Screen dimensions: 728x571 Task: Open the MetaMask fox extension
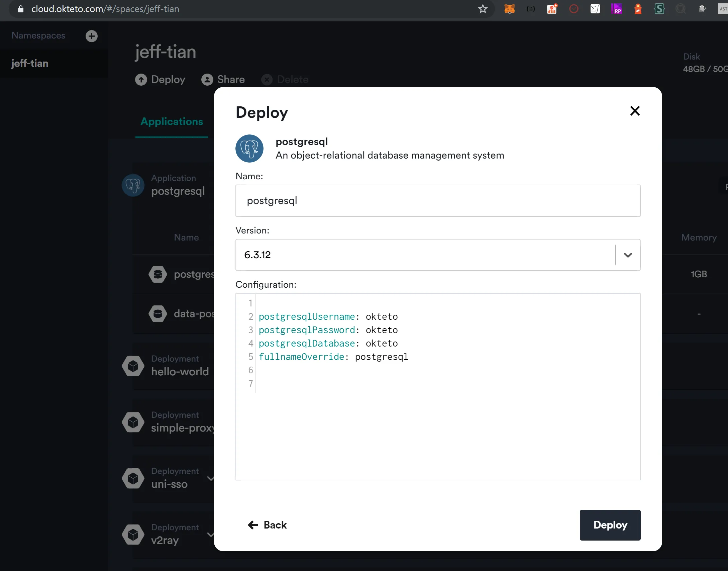click(x=509, y=9)
